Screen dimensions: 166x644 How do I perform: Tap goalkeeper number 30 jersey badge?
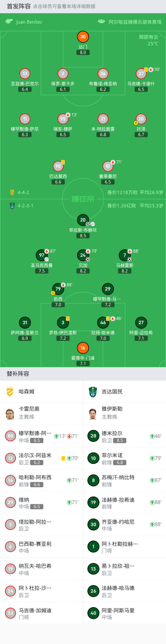pyautogui.click(x=83, y=37)
